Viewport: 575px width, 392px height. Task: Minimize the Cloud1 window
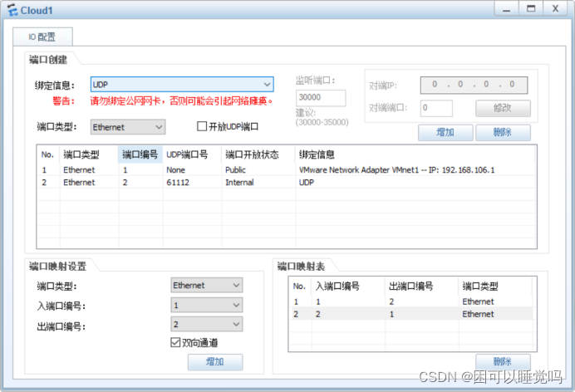coord(506,9)
